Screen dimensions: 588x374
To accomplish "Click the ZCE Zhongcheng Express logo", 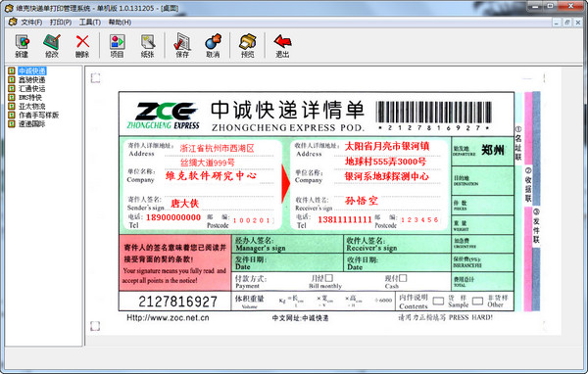I will [x=163, y=116].
